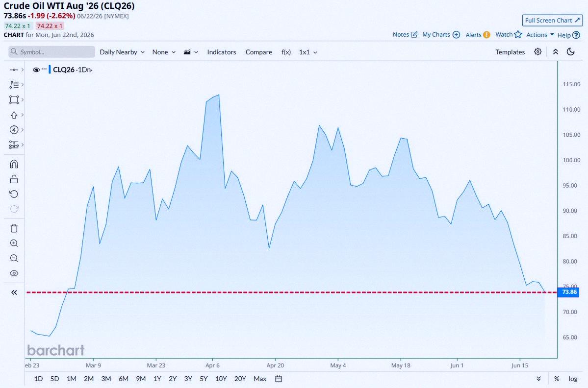Select the 3Y time range
This screenshot has height=388, width=588.
(188, 379)
